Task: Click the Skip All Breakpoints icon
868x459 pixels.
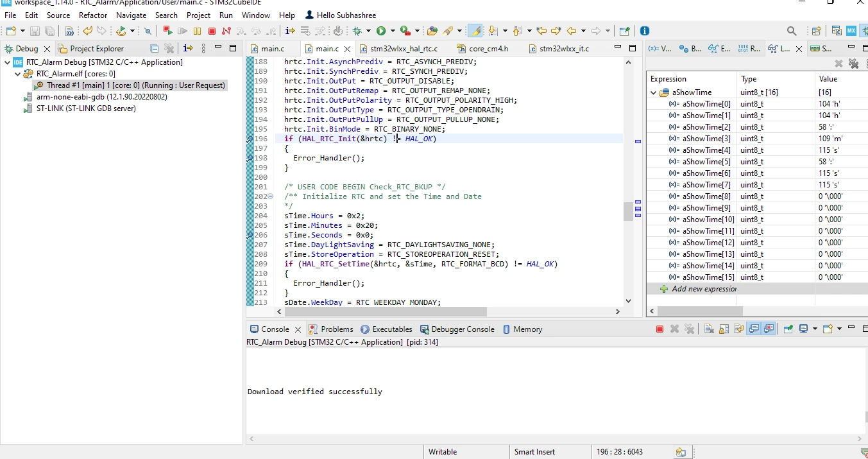Action: point(148,31)
